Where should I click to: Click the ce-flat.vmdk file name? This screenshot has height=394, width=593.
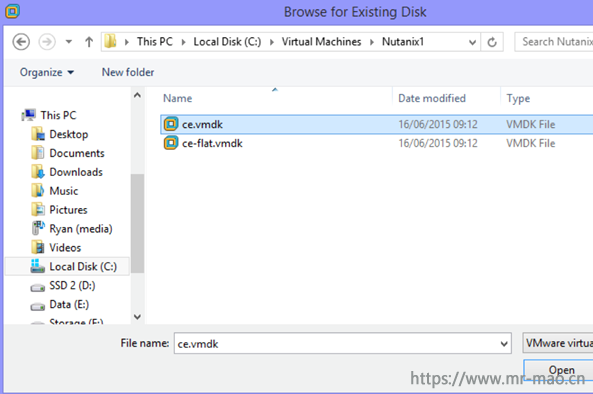point(212,143)
